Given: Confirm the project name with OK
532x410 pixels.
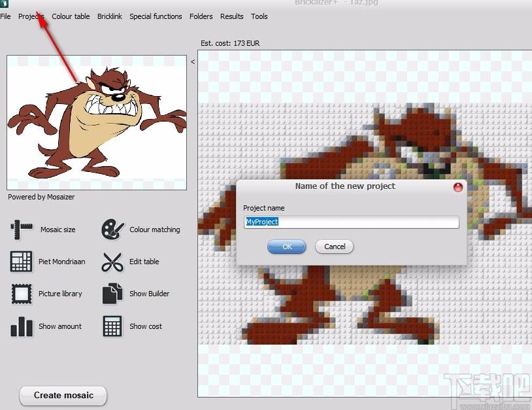Looking at the screenshot, I should 287,247.
